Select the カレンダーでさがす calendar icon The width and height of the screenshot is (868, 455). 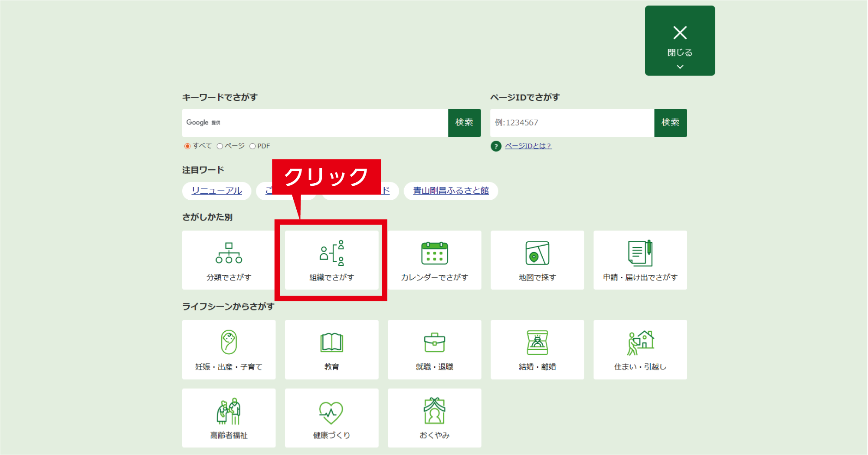click(x=434, y=260)
